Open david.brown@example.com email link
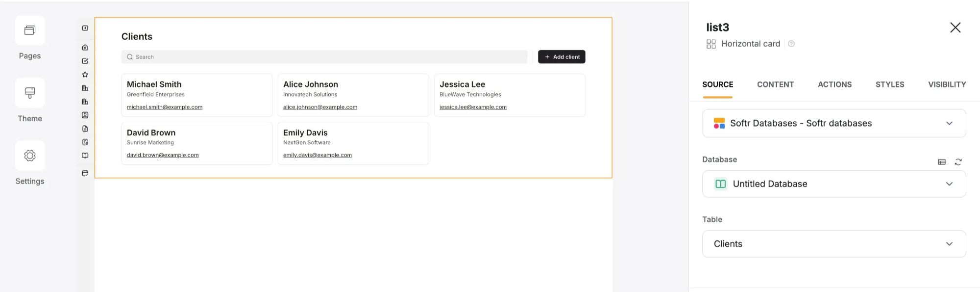 (163, 155)
